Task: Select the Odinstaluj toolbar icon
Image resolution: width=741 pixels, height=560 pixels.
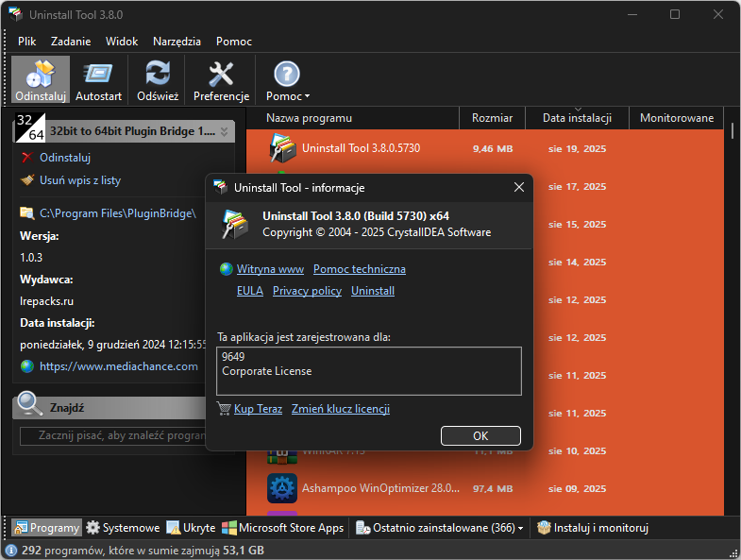Action: (x=41, y=74)
